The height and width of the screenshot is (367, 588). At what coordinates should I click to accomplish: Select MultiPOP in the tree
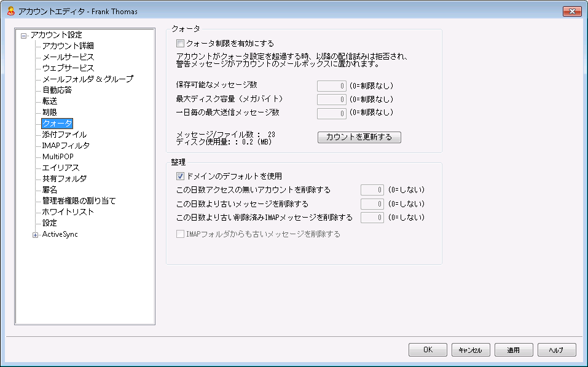coord(58,156)
